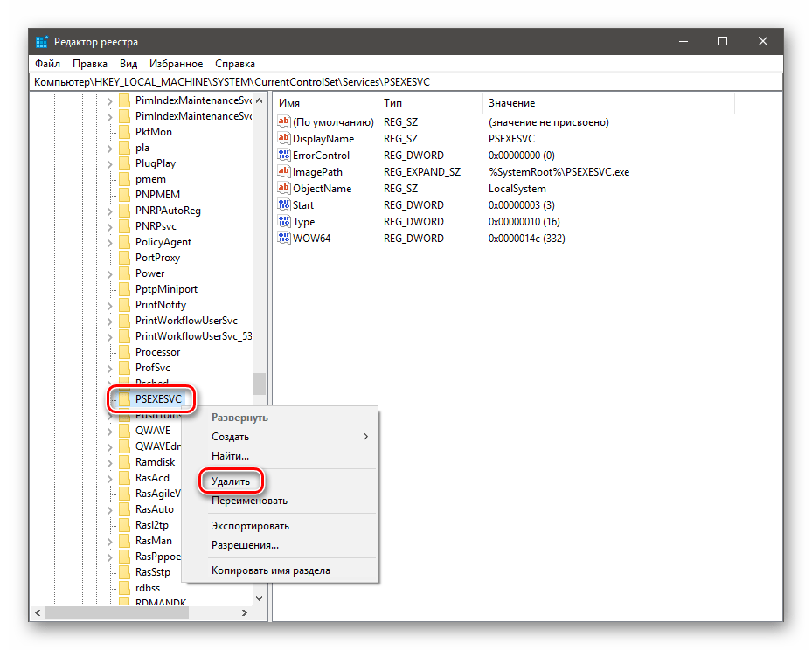Click the Registry Editor app icon in title bar

(x=42, y=42)
